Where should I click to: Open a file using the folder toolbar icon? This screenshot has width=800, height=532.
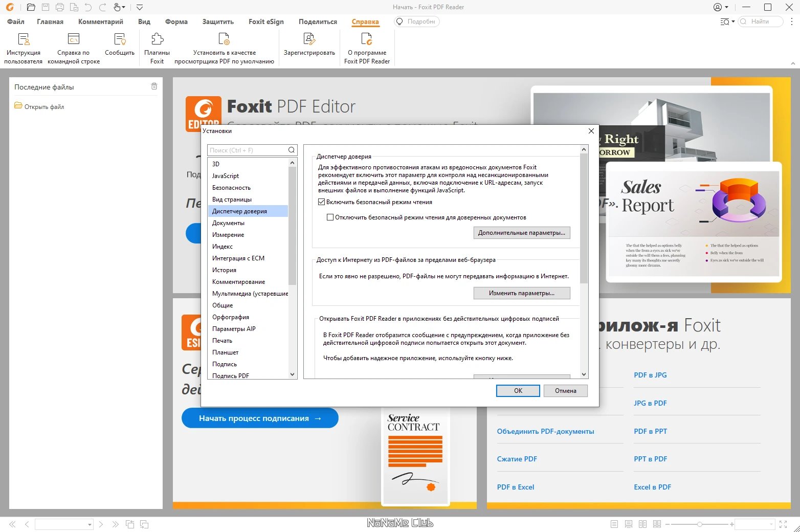click(31, 7)
